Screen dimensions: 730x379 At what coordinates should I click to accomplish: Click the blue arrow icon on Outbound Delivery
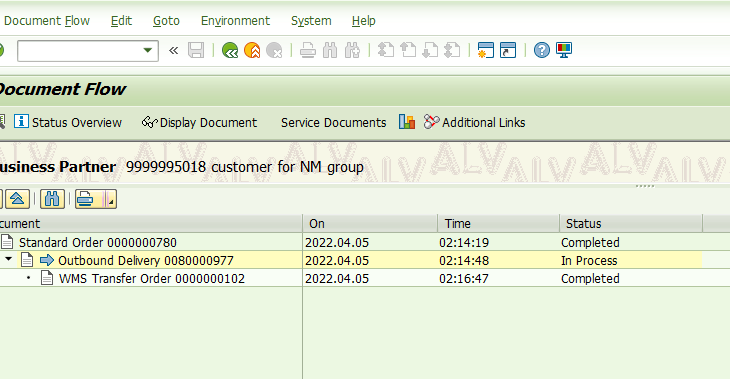click(47, 260)
